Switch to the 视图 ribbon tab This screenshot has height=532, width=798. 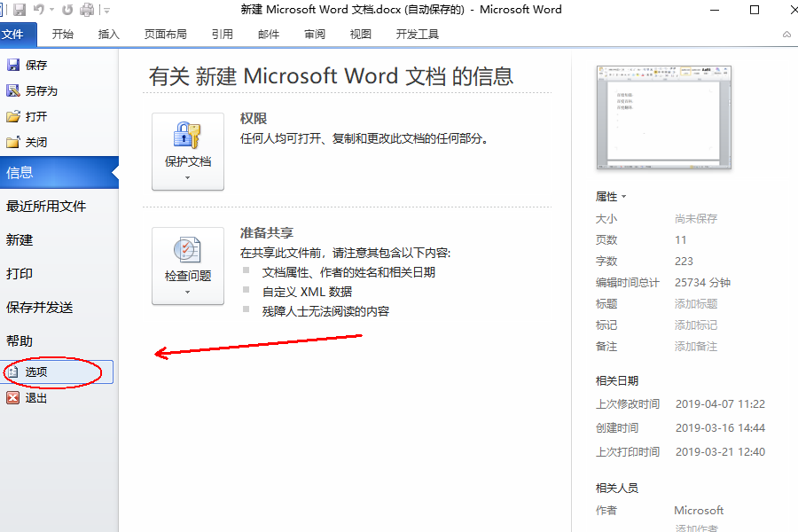pos(360,34)
